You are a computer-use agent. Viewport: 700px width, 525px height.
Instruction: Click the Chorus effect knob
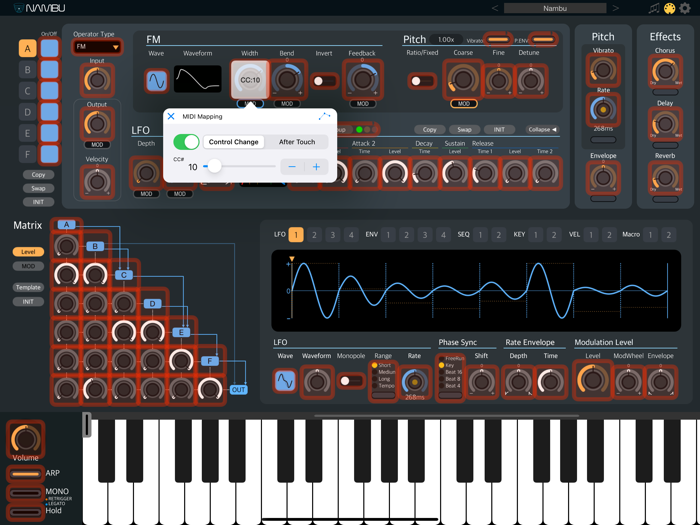click(x=665, y=71)
